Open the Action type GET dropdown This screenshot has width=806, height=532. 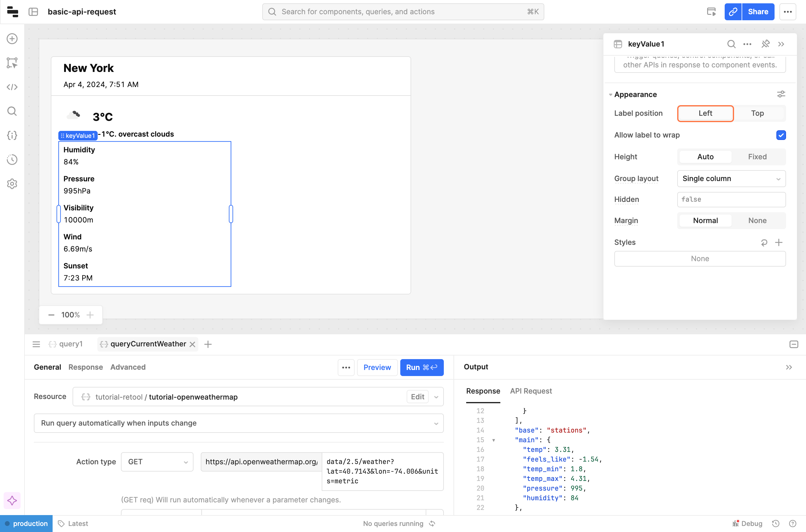pos(157,462)
